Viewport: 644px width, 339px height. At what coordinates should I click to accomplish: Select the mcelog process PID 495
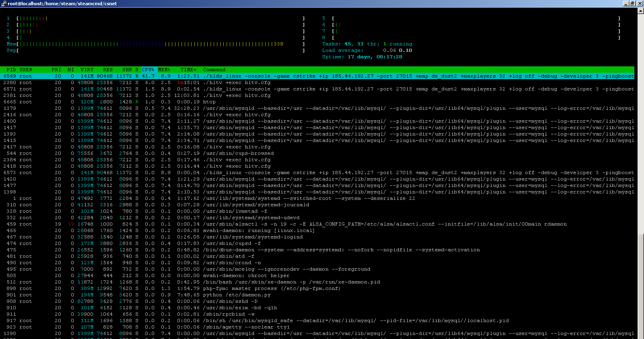(x=317, y=269)
